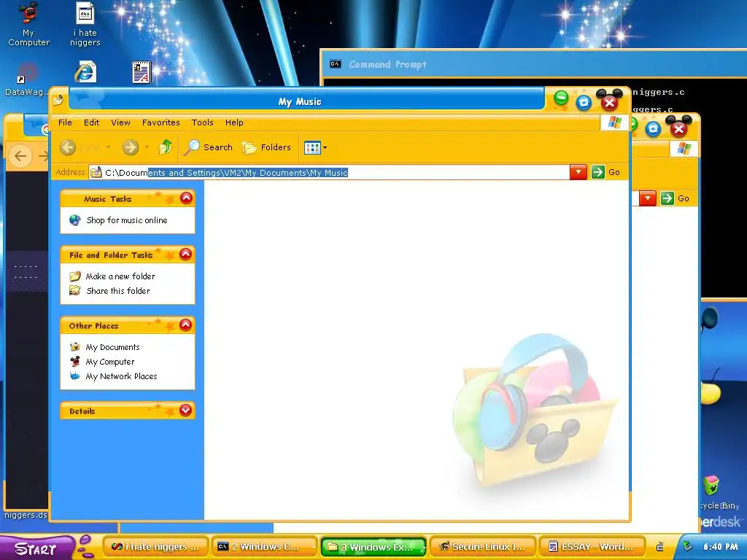Go to My Computer in Other Places
This screenshot has width=747, height=560.
[x=110, y=362]
